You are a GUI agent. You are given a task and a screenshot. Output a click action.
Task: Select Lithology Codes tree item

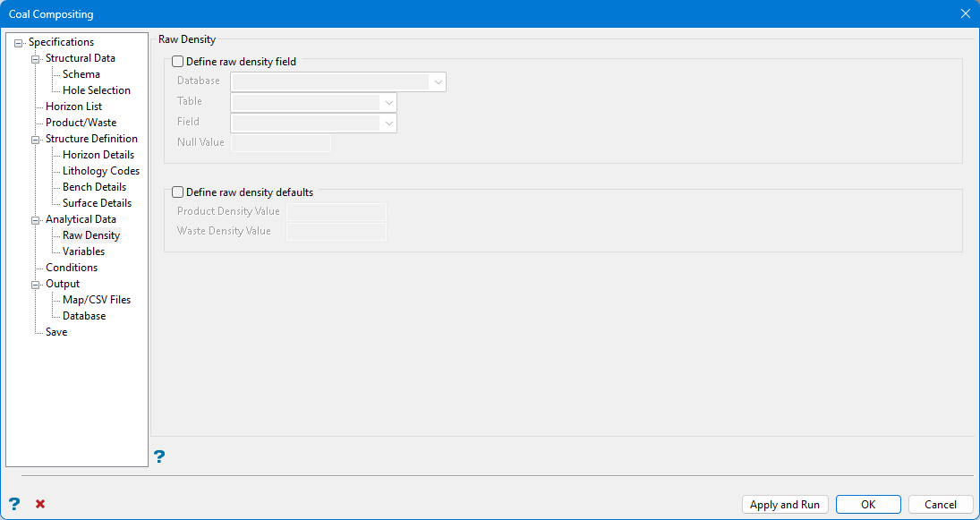tap(100, 171)
